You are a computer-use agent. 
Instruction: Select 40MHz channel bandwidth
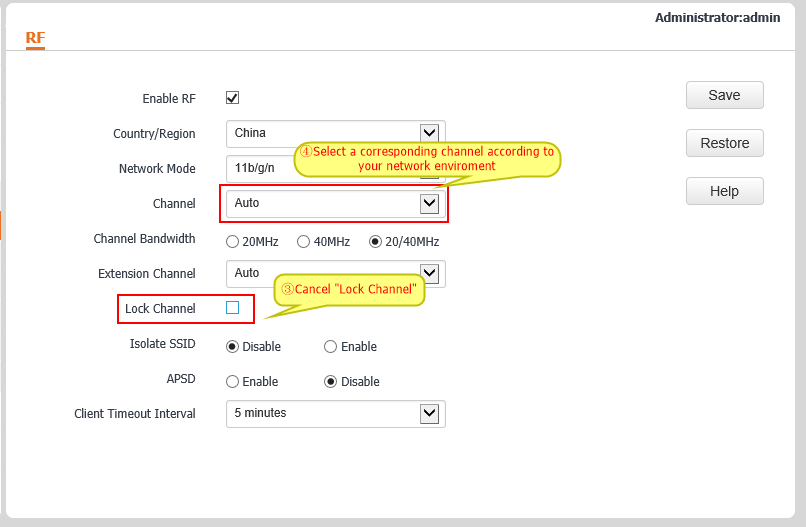click(303, 242)
